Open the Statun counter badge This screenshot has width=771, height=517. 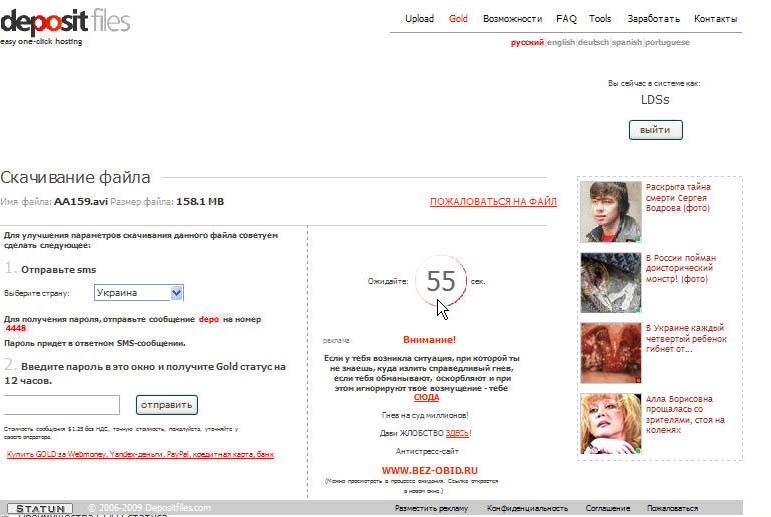[40, 509]
